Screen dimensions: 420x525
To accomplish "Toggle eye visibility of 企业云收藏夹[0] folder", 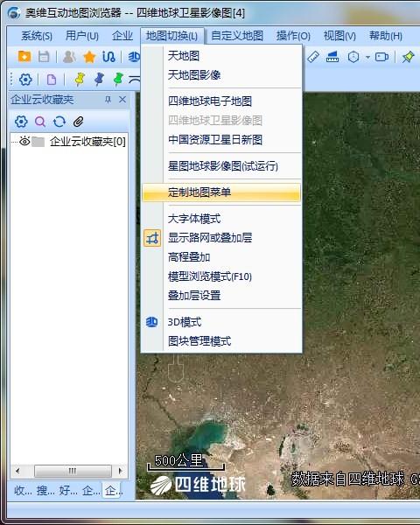I will (24, 141).
